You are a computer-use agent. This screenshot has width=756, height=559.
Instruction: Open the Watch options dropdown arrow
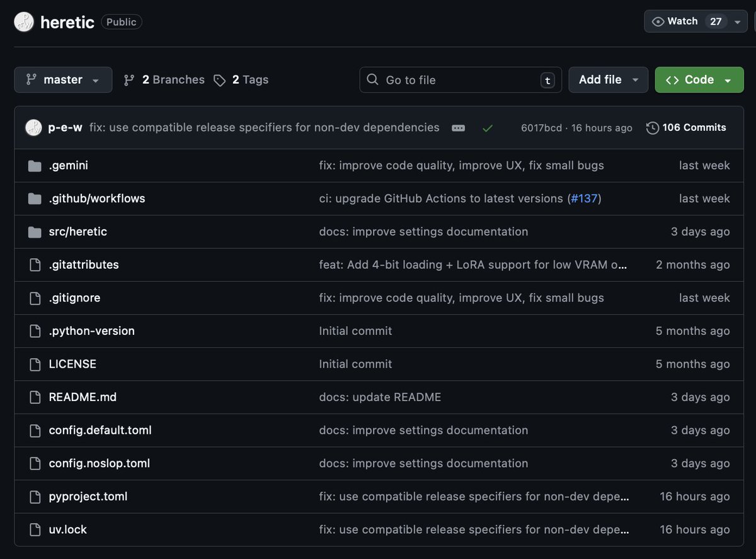(738, 21)
